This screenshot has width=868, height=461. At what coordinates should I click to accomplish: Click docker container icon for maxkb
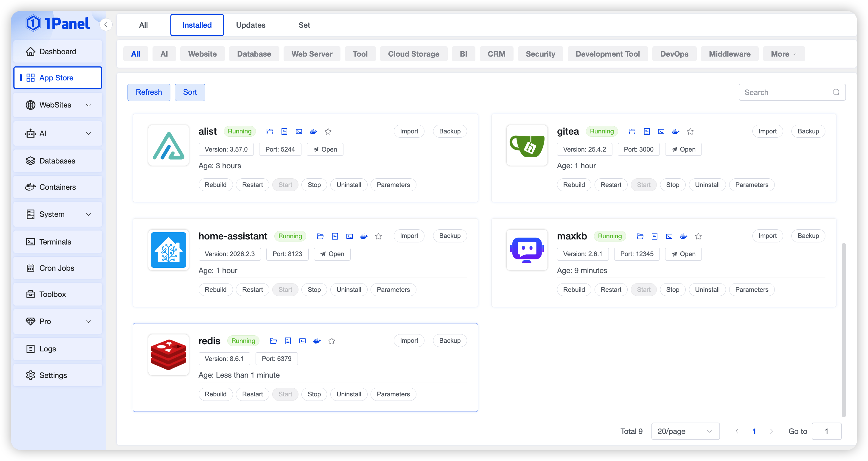[683, 236]
